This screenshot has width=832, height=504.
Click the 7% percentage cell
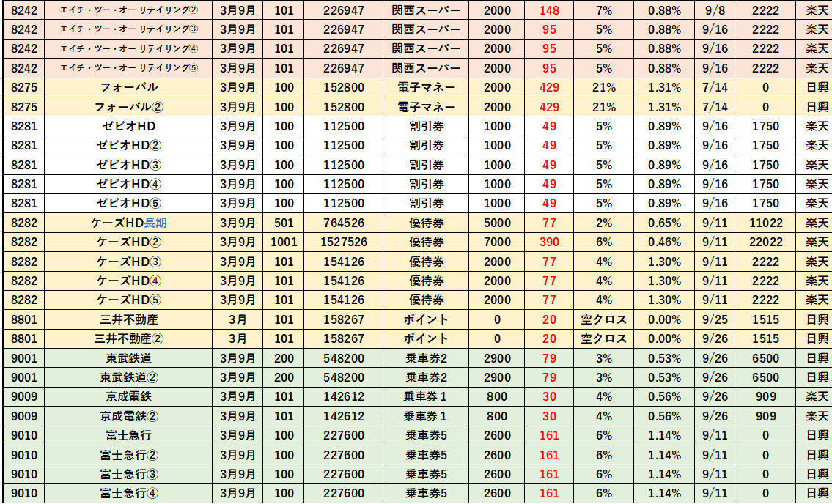click(603, 11)
